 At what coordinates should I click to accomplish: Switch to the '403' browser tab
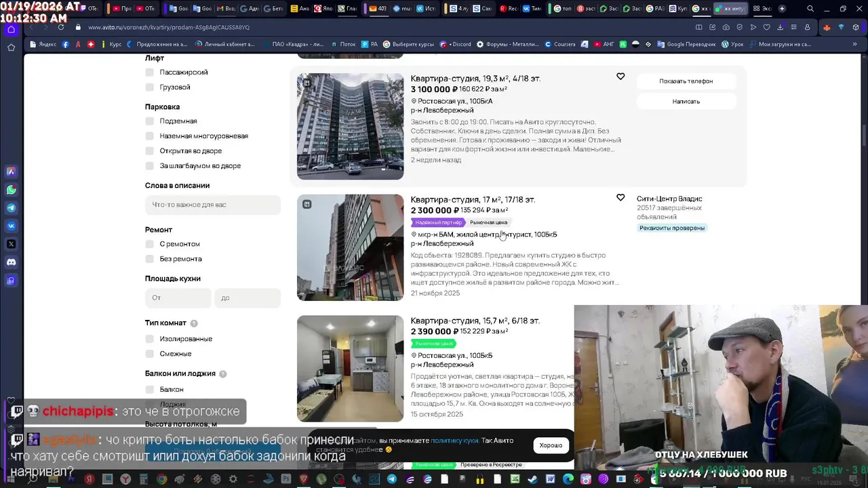[378, 9]
